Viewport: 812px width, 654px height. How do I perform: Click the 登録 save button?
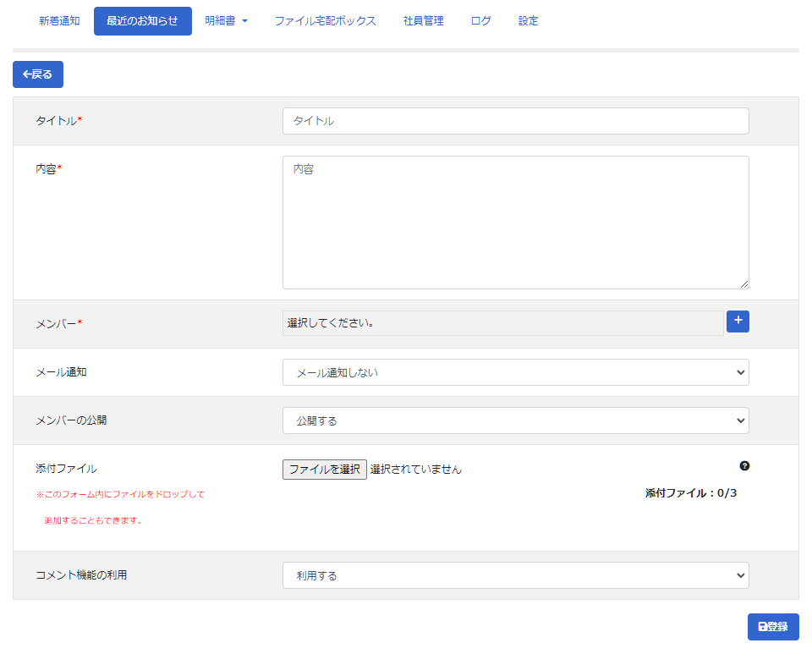[x=773, y=627]
